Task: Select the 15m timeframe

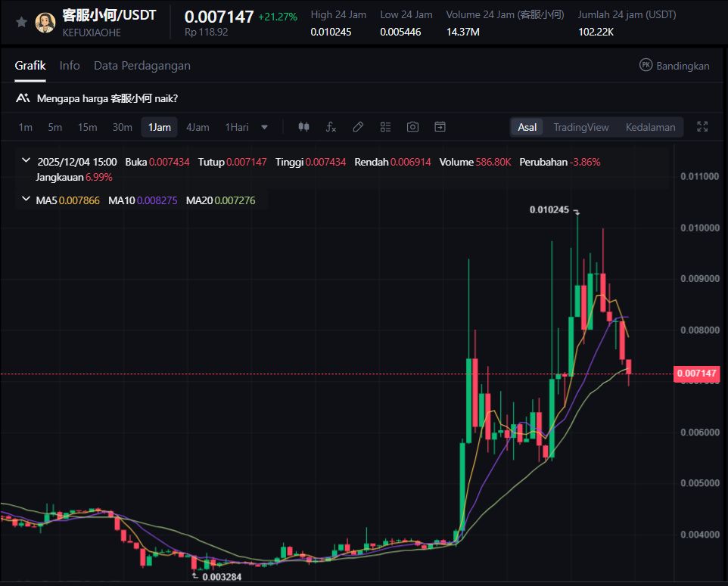Action: point(88,127)
